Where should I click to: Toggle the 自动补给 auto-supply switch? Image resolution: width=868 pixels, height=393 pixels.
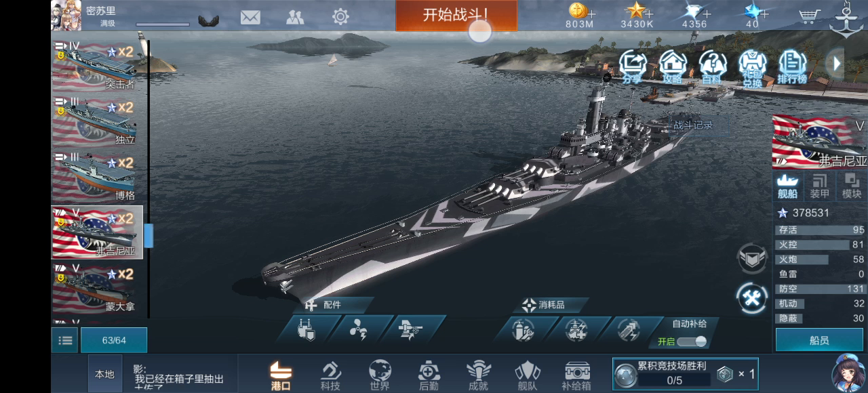tap(691, 342)
